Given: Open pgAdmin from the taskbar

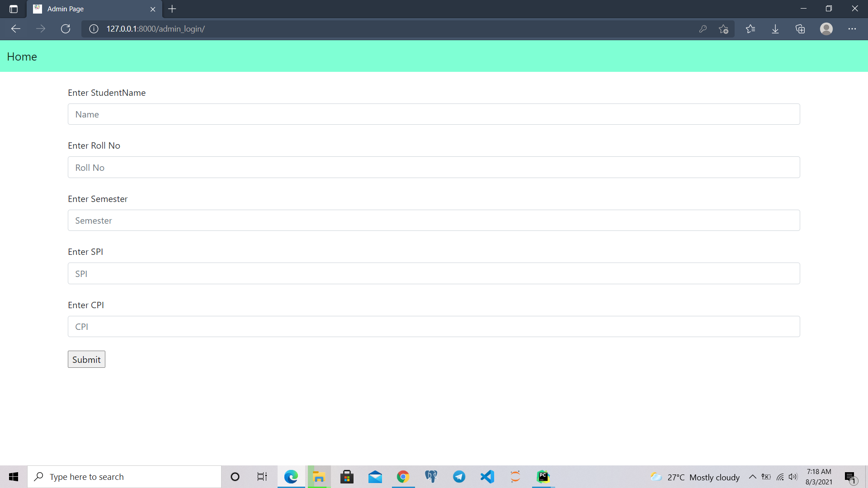Looking at the screenshot, I should [x=431, y=477].
